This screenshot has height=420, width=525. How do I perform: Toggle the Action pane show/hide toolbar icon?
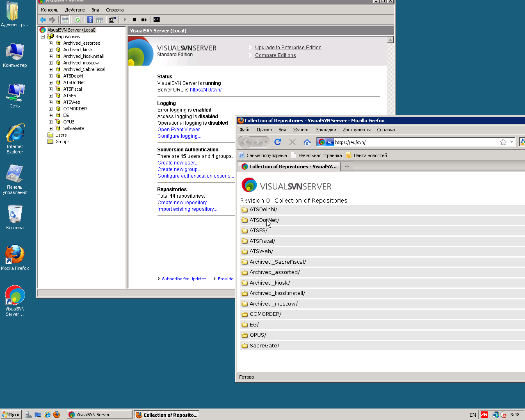tap(100, 20)
